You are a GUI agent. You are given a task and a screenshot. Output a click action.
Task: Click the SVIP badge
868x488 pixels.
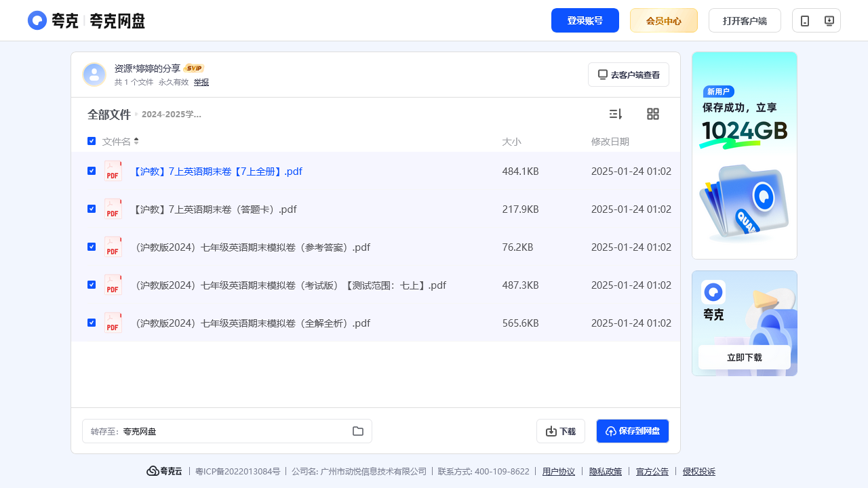pos(194,68)
